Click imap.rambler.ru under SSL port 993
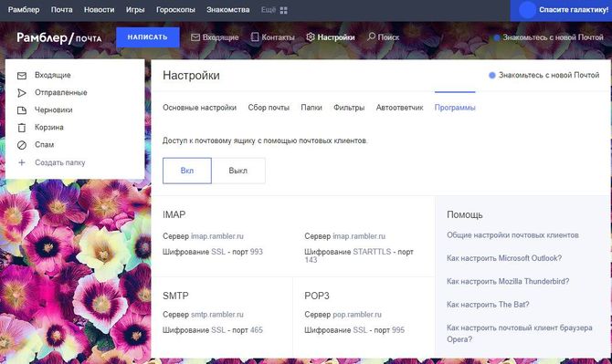Screen dimensions: 612x364 click(x=217, y=236)
